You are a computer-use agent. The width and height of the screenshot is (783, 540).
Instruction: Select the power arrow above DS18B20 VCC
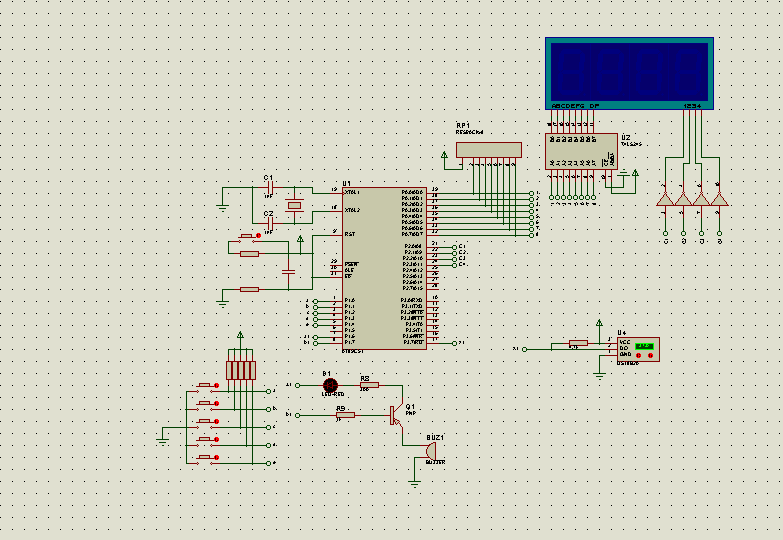[599, 323]
